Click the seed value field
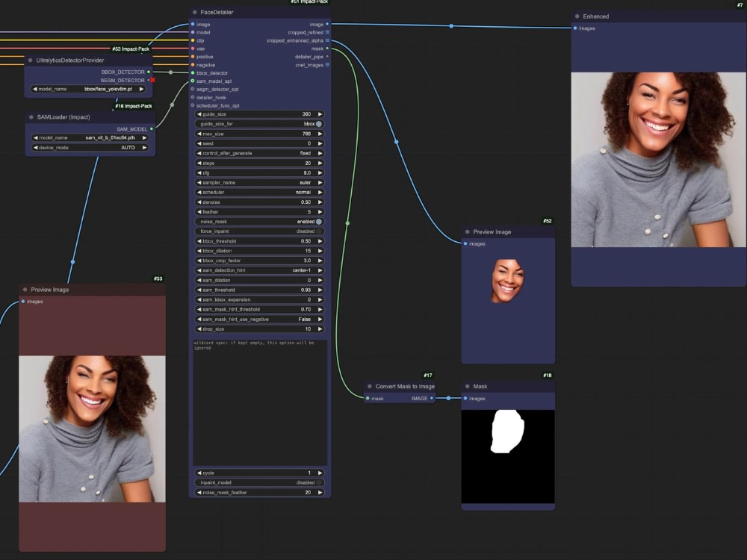This screenshot has height=560, width=747. pyautogui.click(x=260, y=143)
